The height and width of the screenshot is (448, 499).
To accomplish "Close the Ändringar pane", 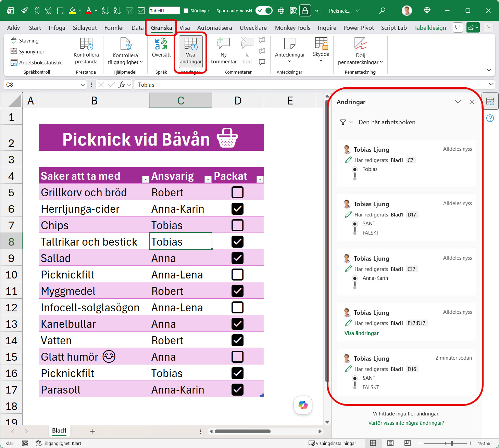I will [x=472, y=102].
